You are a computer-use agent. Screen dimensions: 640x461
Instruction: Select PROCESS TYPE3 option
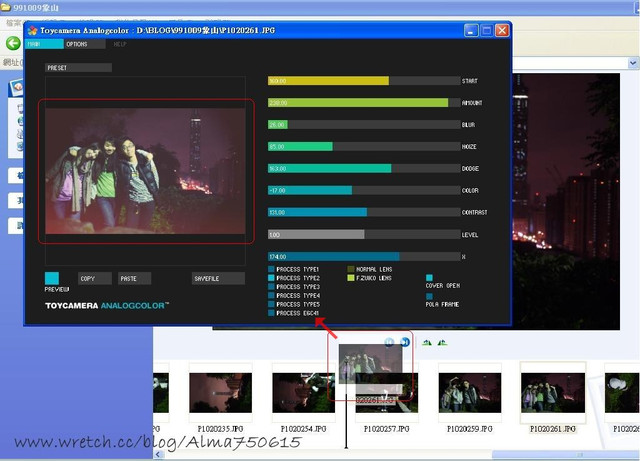[294, 287]
